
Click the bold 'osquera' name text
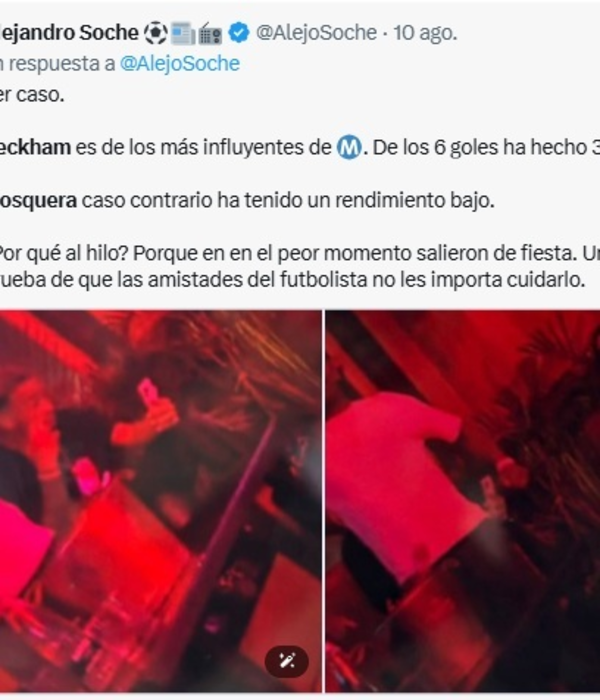coord(38,200)
